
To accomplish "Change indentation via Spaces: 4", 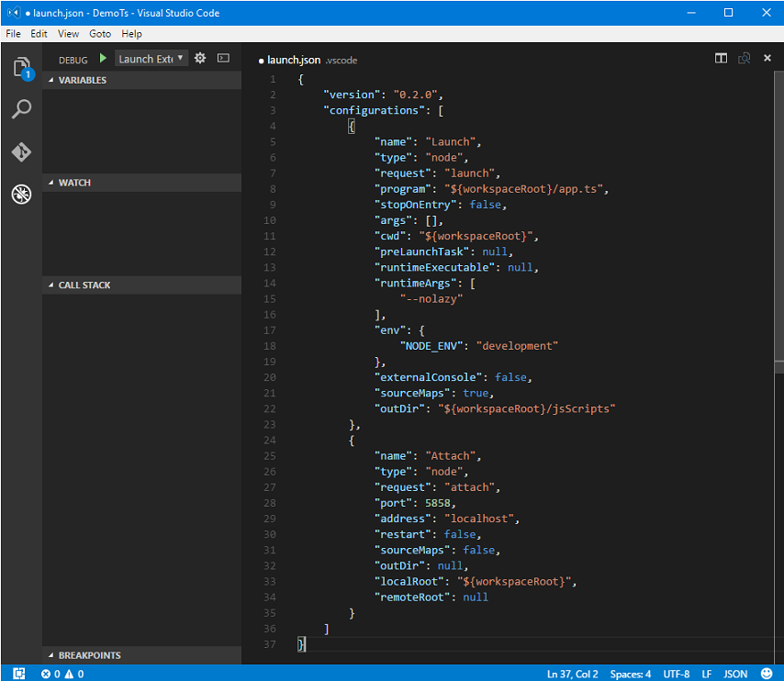I will pyautogui.click(x=630, y=674).
